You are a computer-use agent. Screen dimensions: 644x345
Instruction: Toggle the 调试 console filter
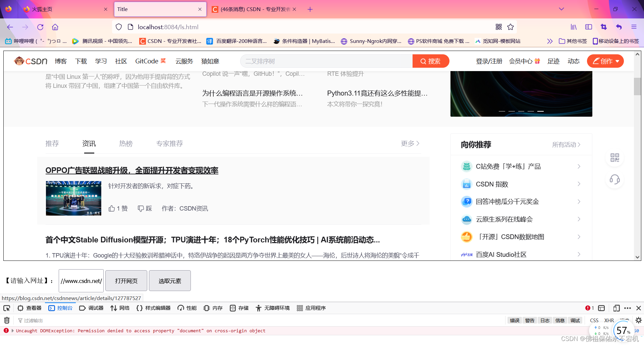575,321
